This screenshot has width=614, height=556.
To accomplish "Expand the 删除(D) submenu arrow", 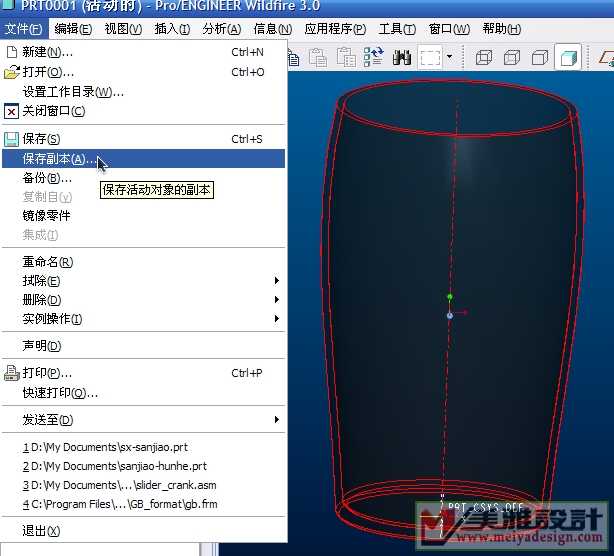I will point(276,300).
